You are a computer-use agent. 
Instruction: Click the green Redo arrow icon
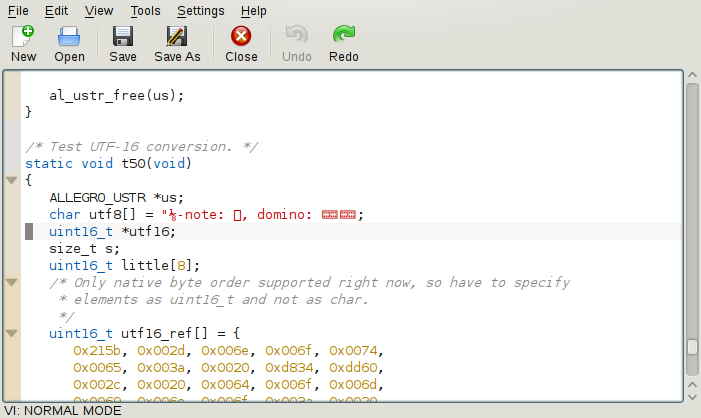(344, 37)
